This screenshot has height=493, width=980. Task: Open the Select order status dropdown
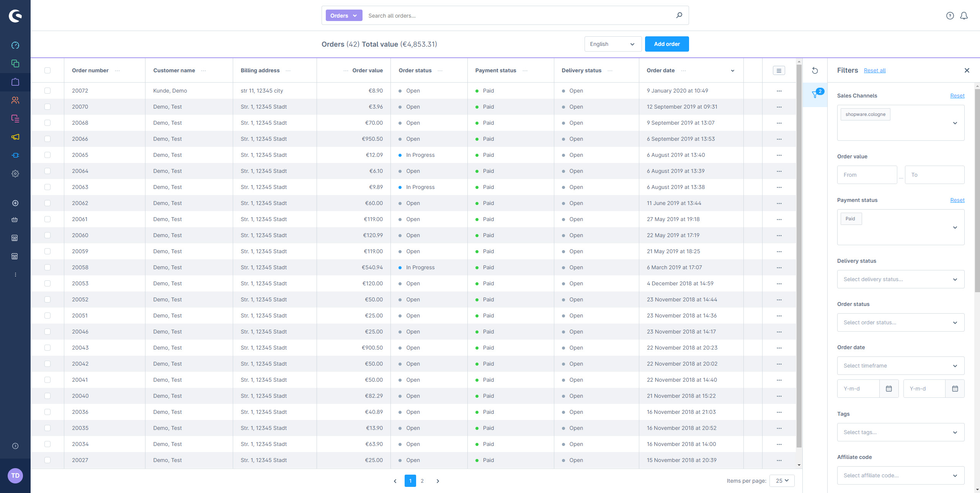pos(900,322)
